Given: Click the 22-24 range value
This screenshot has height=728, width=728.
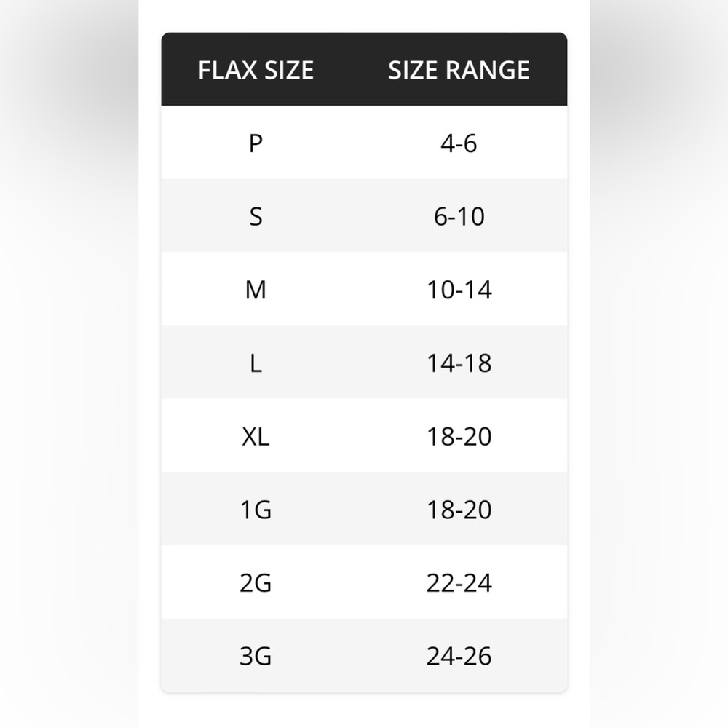Looking at the screenshot, I should click(459, 582).
